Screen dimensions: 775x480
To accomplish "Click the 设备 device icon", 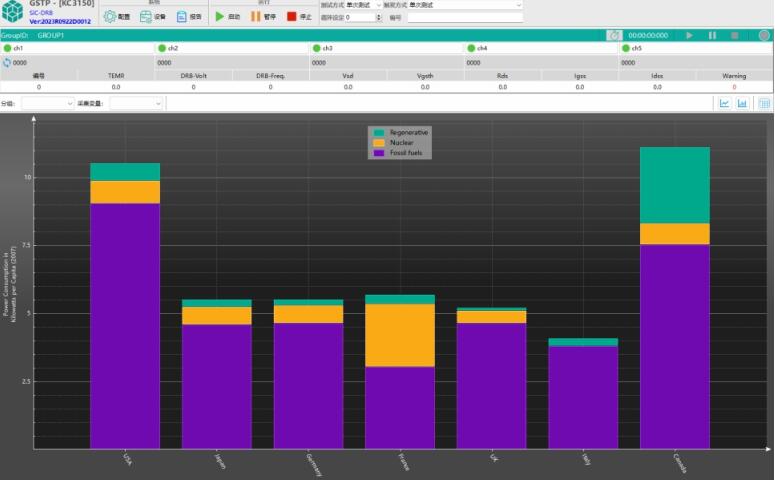I will click(146, 17).
